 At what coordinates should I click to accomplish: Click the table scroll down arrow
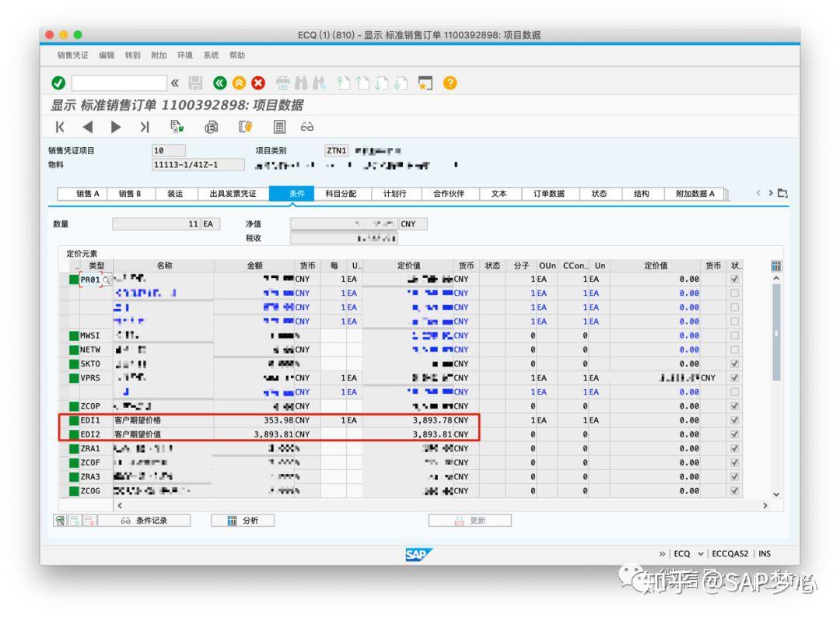click(776, 495)
